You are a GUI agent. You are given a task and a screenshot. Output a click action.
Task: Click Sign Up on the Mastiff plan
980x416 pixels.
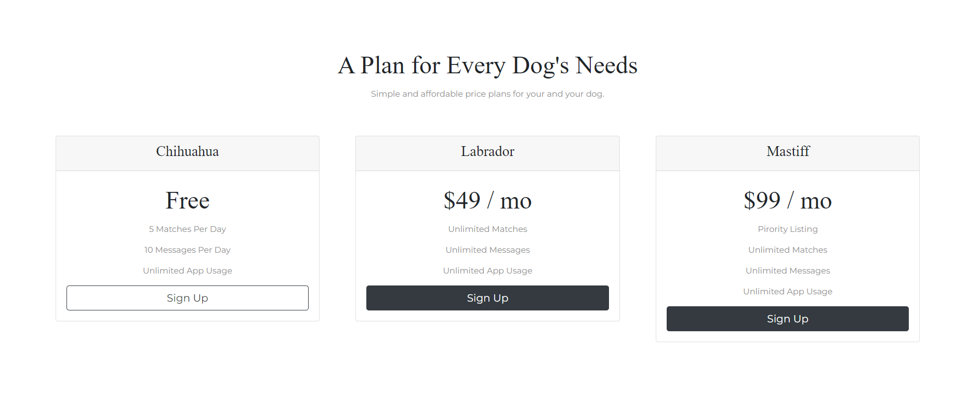[787, 318]
